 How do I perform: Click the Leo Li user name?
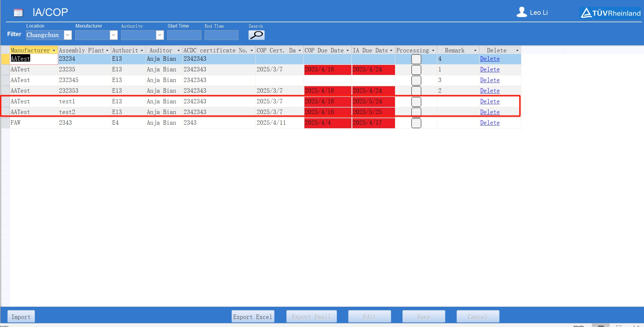coord(539,13)
